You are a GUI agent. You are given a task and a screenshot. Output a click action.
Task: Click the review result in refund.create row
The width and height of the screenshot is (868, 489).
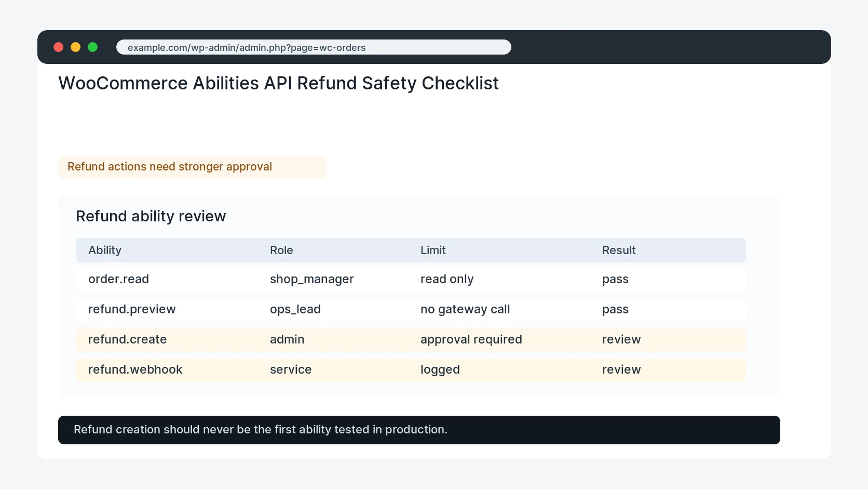click(621, 339)
